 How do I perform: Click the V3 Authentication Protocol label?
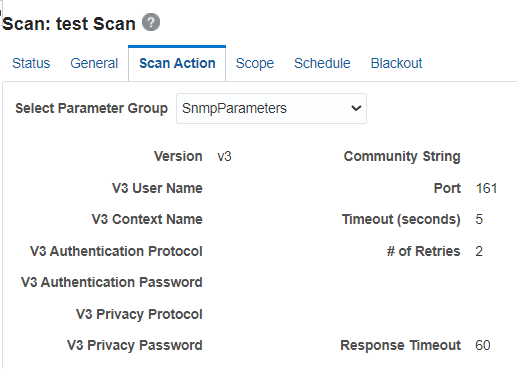point(116,251)
